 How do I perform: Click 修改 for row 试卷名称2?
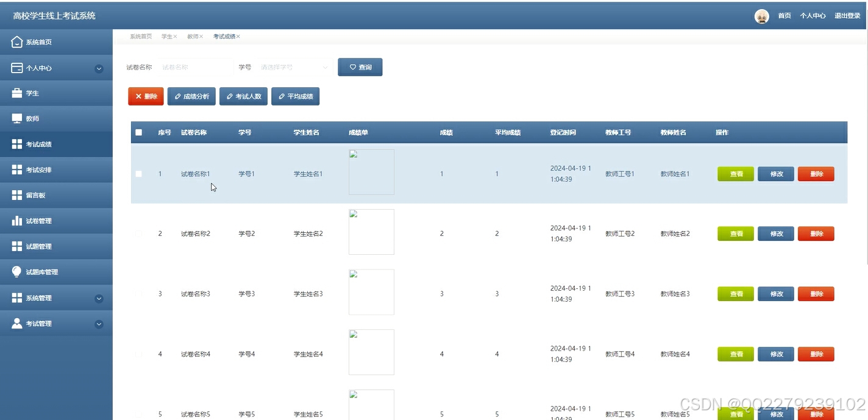coord(776,233)
